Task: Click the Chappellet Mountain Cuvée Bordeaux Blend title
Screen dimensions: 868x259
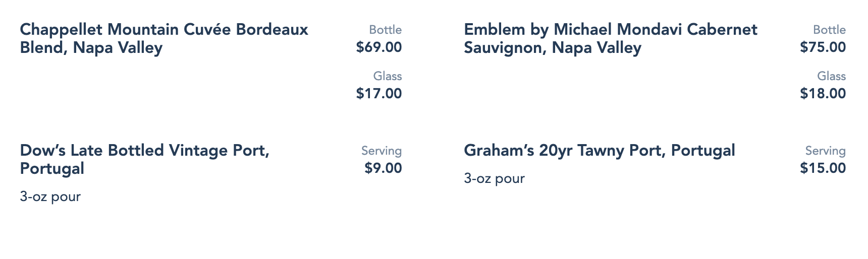Action: click(164, 30)
